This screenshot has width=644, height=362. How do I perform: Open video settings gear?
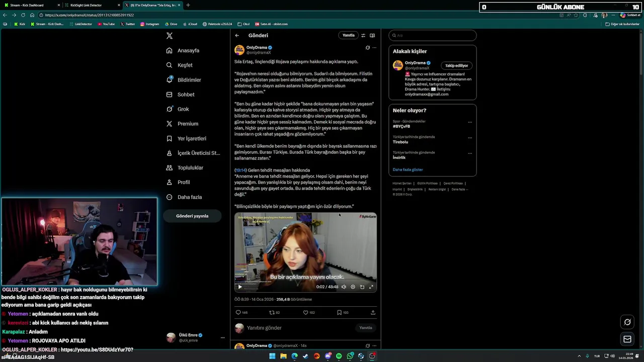point(353,287)
